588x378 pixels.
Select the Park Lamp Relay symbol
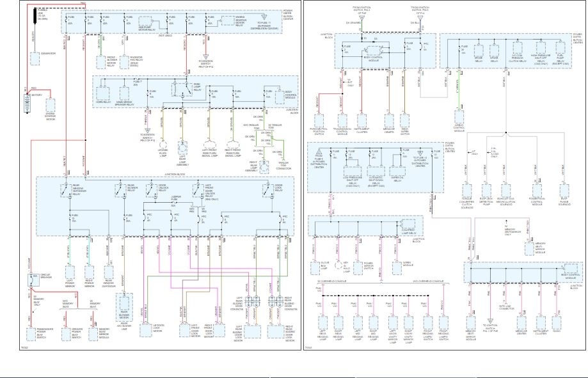[182, 90]
